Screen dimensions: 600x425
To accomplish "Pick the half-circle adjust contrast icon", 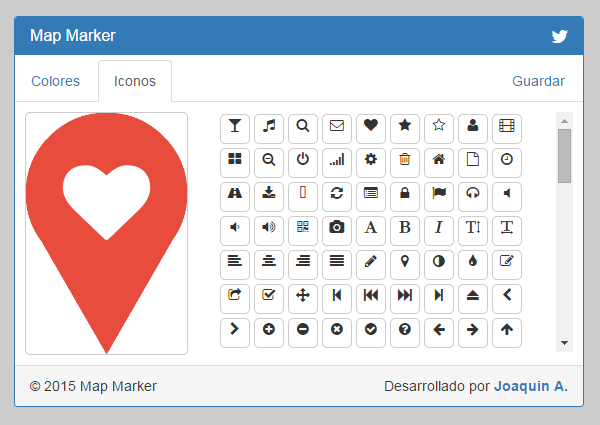I will [x=439, y=265].
